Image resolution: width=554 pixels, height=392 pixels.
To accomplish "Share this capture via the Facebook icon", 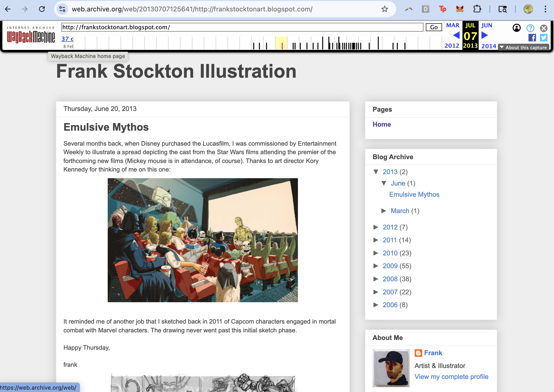I will click(532, 38).
